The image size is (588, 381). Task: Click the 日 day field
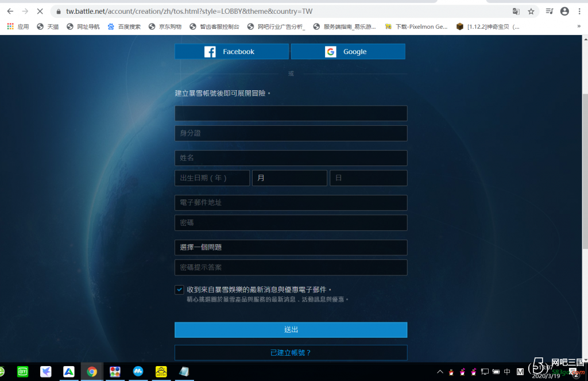click(369, 178)
